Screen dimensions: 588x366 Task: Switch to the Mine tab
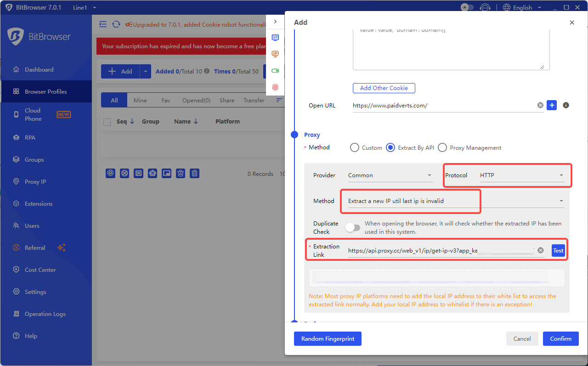(140, 100)
